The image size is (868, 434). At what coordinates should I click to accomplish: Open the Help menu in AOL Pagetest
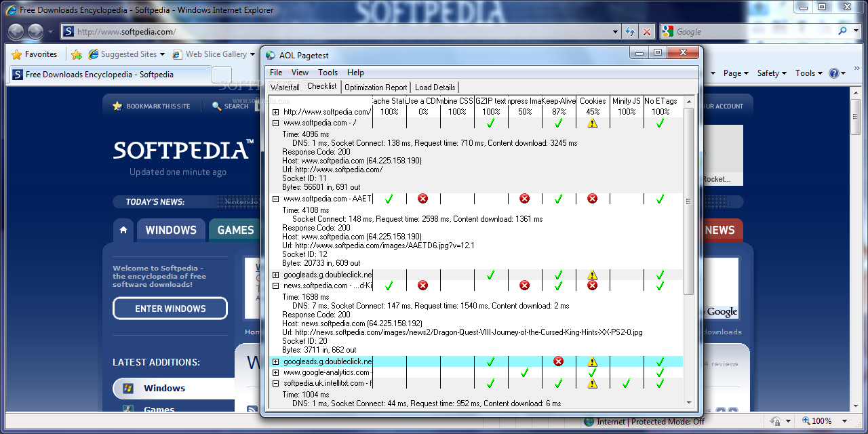coord(355,73)
